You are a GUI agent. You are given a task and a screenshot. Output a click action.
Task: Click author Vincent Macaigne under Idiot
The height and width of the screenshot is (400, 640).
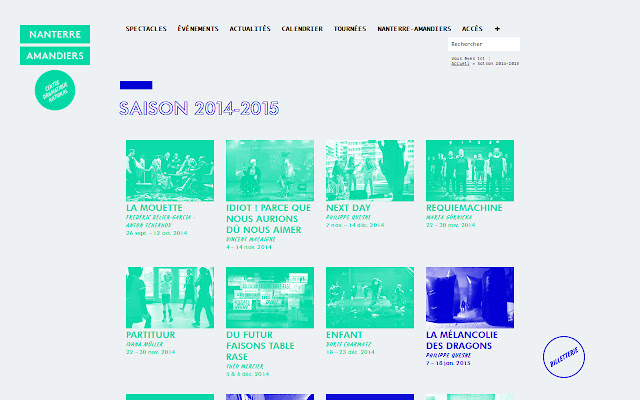point(251,240)
